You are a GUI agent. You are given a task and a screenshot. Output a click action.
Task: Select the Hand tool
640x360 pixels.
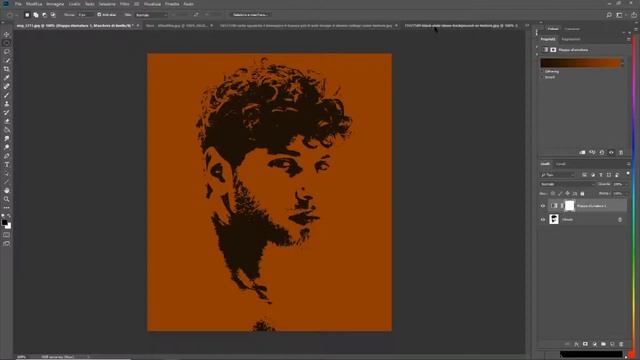click(7, 191)
